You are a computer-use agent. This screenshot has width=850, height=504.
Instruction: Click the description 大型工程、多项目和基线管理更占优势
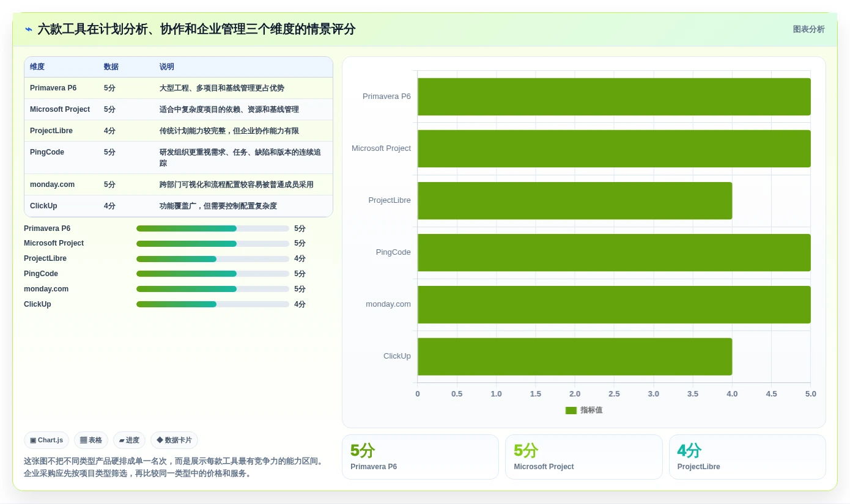[x=222, y=88]
